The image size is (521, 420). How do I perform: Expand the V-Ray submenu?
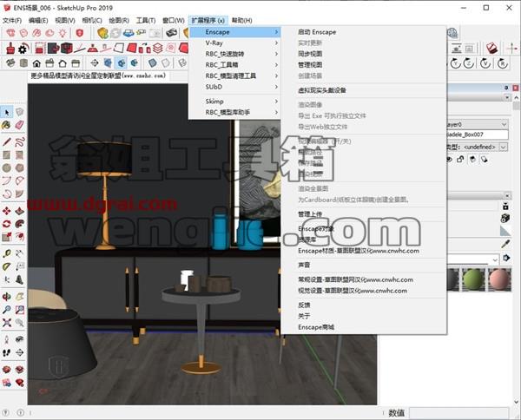(x=235, y=43)
